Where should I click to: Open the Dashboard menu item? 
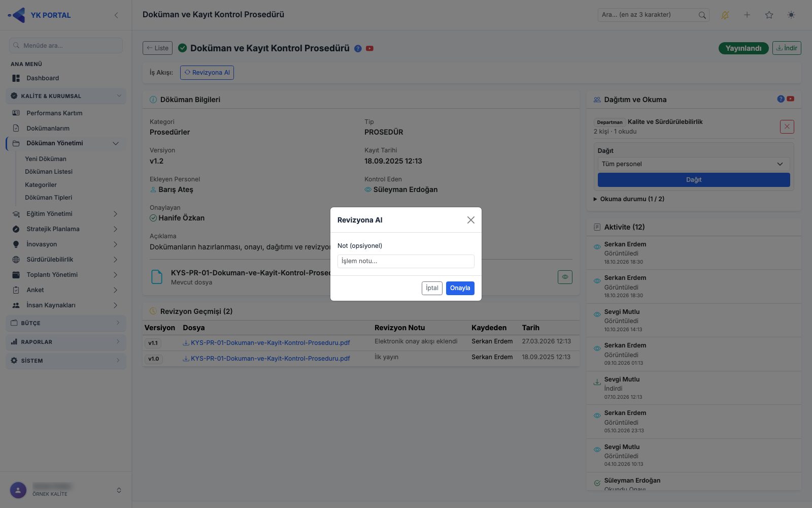click(x=66, y=78)
